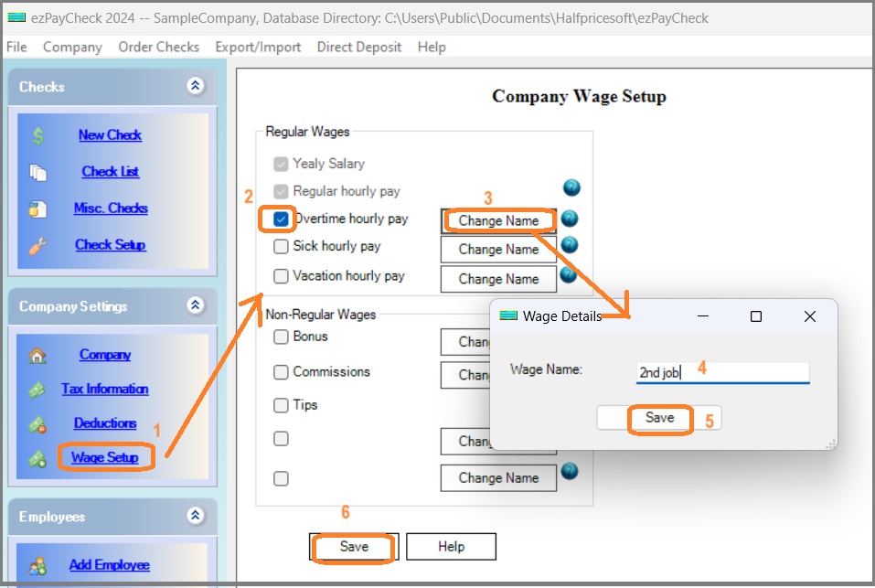
Task: Enable the Sick hourly pay checkbox
Action: pyautogui.click(x=281, y=247)
